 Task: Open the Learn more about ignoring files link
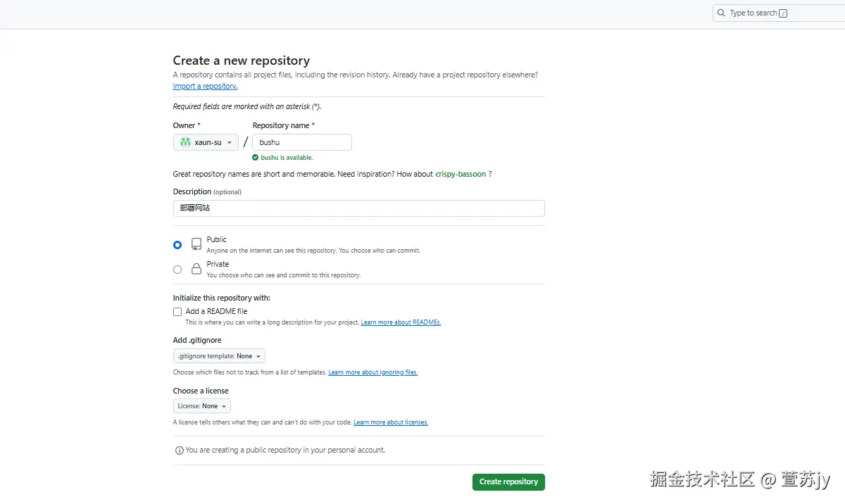[373, 372]
